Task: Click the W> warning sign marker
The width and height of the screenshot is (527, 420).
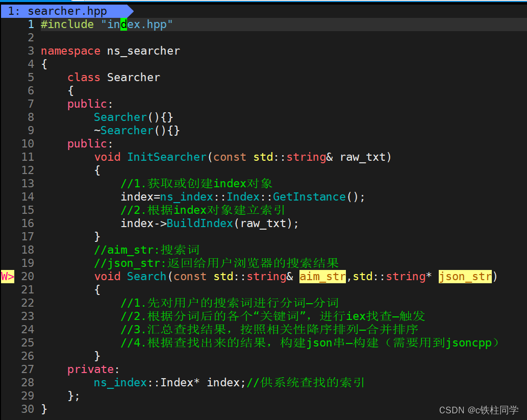Action: click(7, 277)
